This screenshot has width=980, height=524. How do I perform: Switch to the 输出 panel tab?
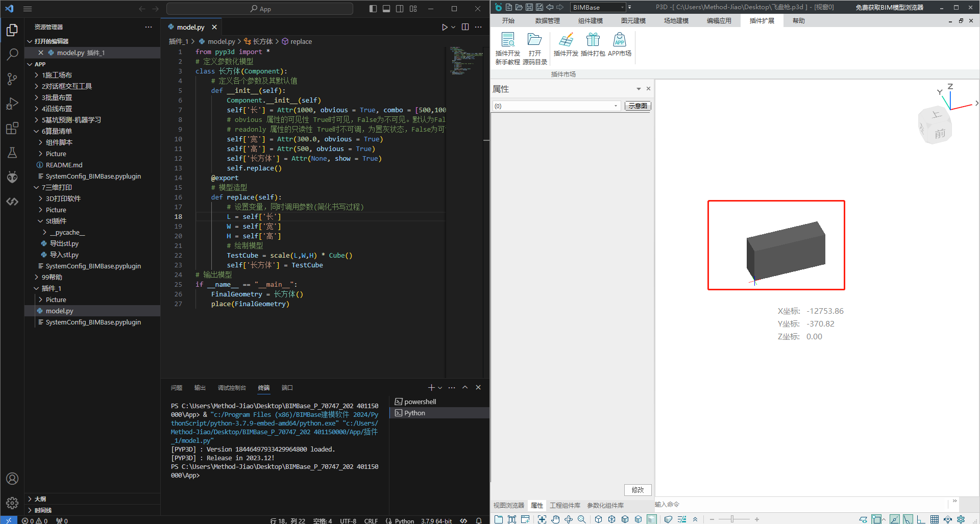(x=200, y=388)
